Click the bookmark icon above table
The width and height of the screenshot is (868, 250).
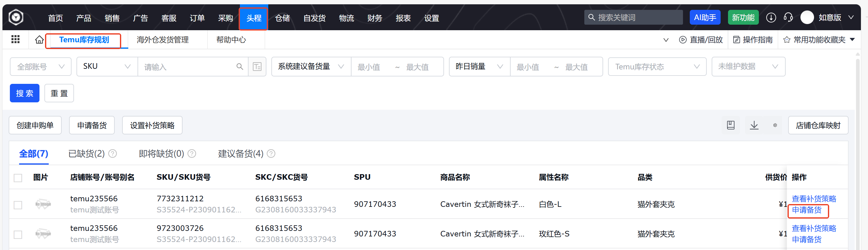[730, 125]
